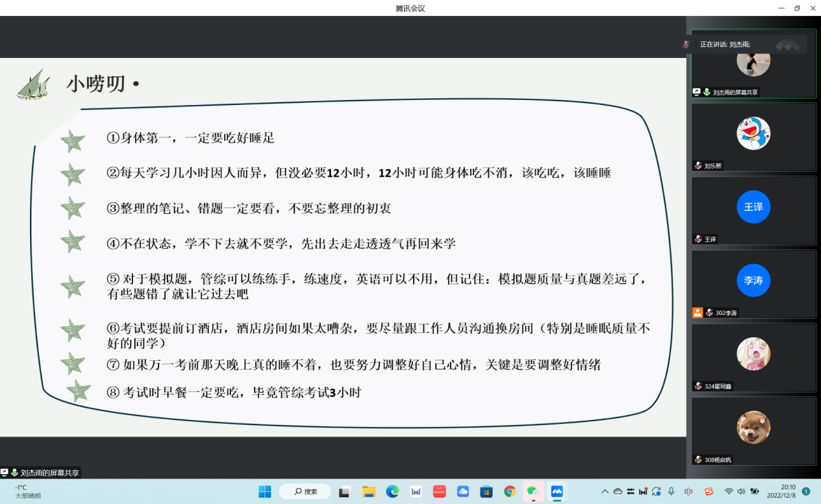Open WeChat from the taskbar
This screenshot has height=504, width=821.
pyautogui.click(x=533, y=491)
